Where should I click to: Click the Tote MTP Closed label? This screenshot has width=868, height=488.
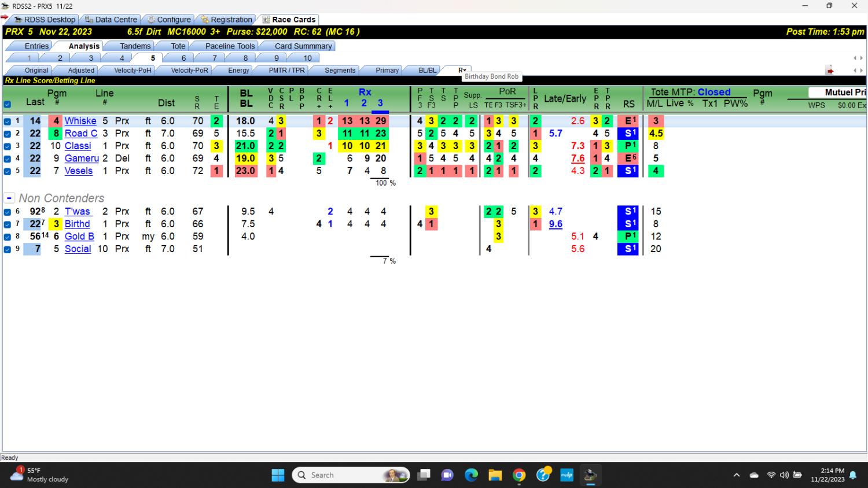[x=690, y=92]
